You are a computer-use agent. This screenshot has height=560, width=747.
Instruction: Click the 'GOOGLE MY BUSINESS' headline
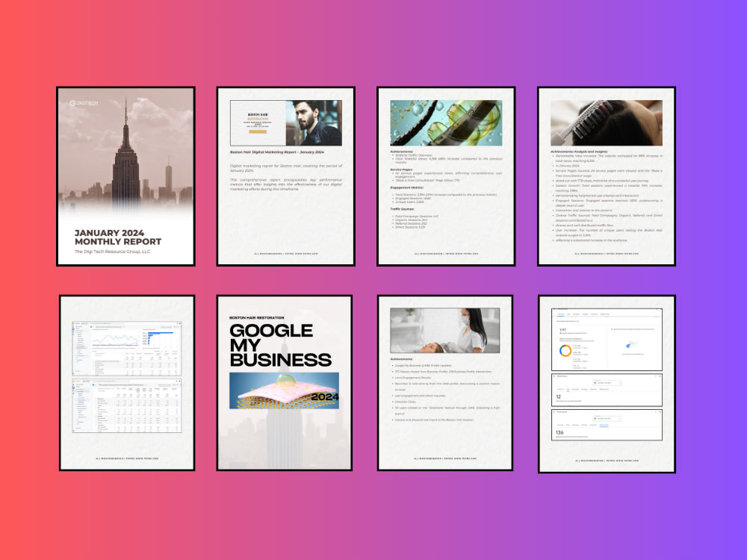pos(280,345)
